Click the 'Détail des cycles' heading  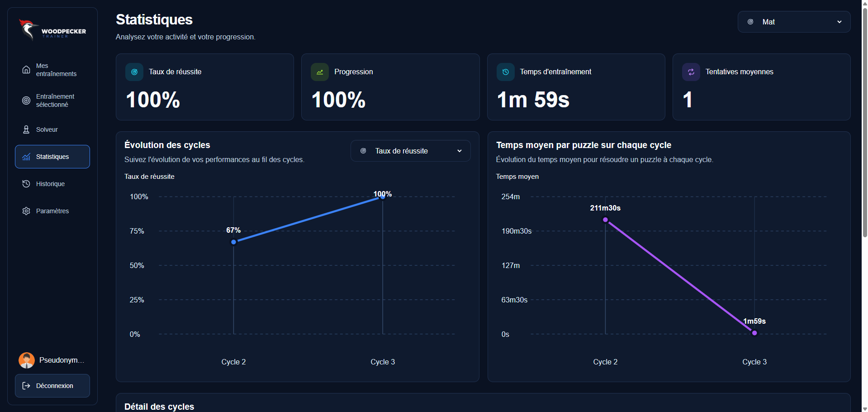click(159, 407)
